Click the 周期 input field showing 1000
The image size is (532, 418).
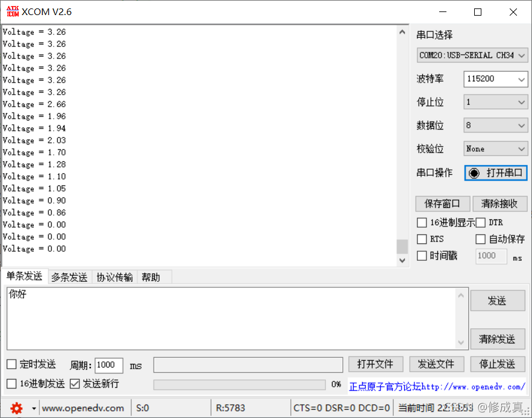tap(108, 365)
